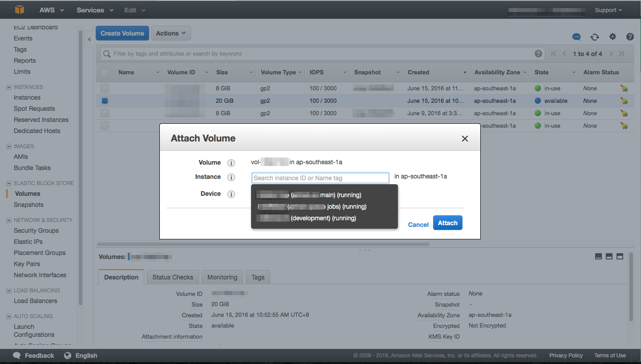Open the Support dropdown
Image resolution: width=641 pixels, height=364 pixels.
click(608, 10)
